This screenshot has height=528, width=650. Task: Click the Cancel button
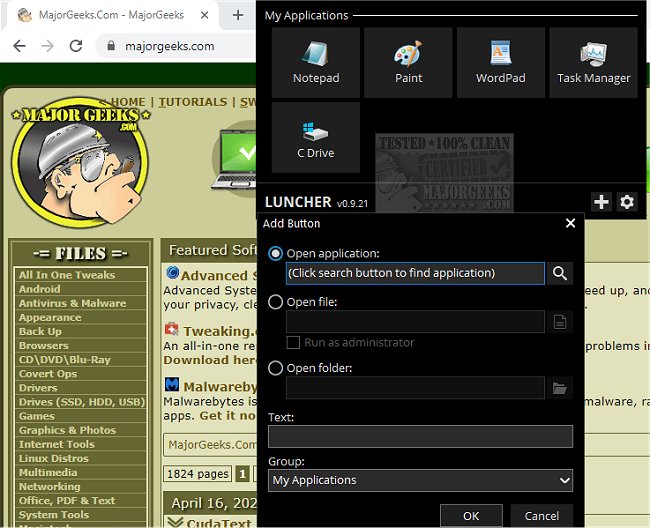[x=541, y=516]
